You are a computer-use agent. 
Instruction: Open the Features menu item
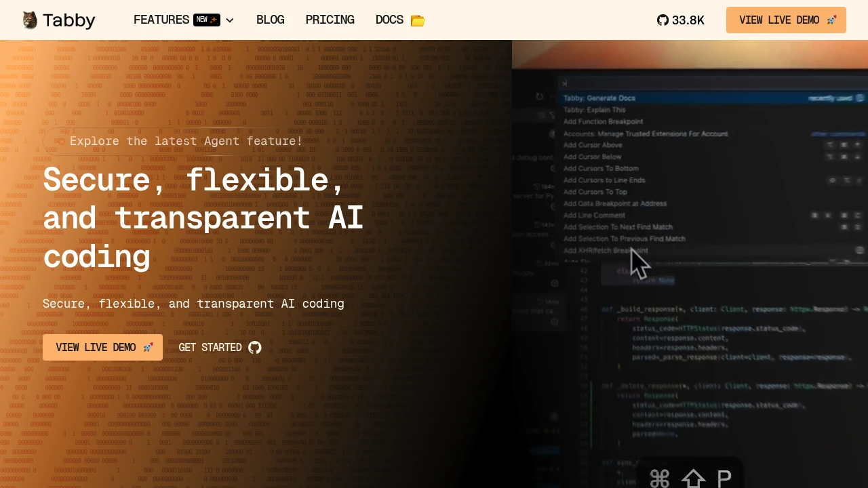(x=161, y=20)
